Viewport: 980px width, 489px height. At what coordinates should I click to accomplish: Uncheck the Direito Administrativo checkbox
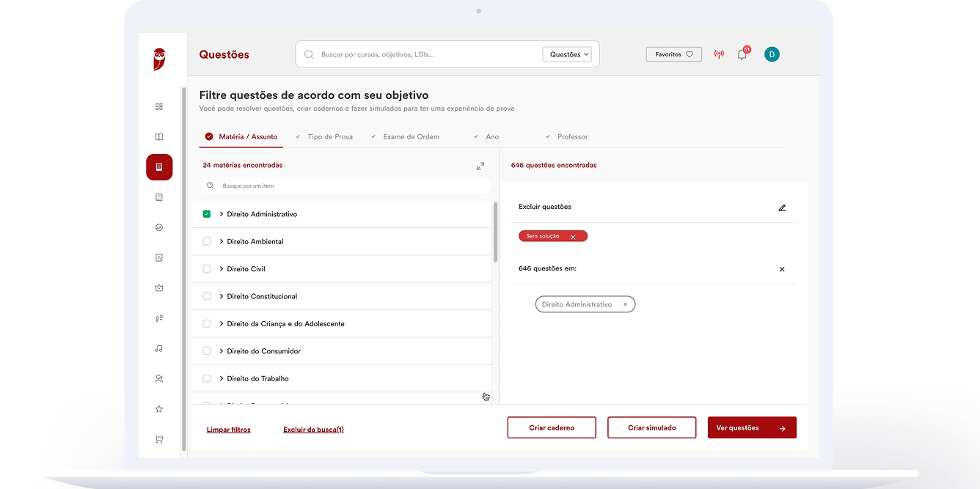pos(207,214)
